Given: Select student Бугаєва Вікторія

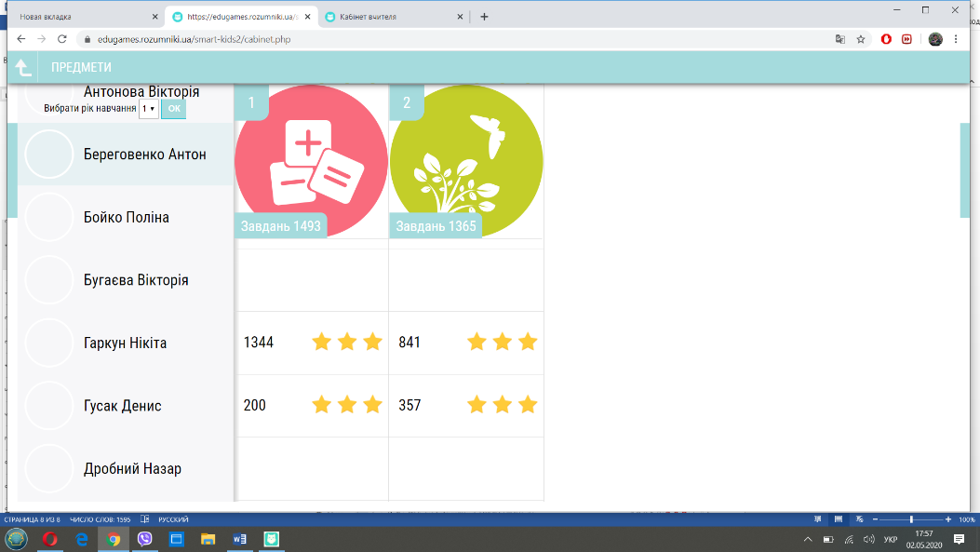Looking at the screenshot, I should [136, 280].
